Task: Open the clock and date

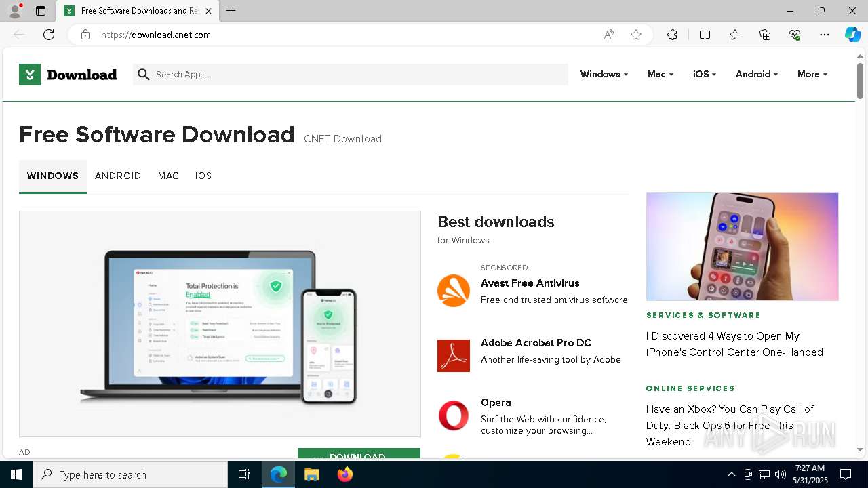Action: pyautogui.click(x=810, y=474)
